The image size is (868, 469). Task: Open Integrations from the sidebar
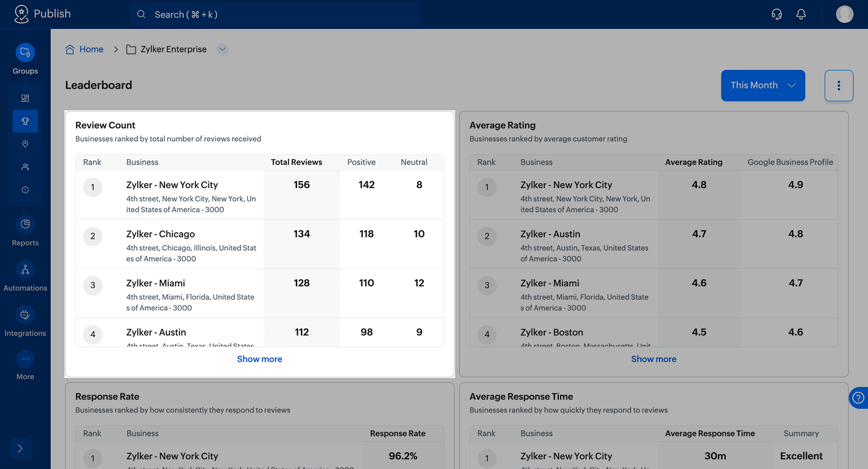[25, 315]
